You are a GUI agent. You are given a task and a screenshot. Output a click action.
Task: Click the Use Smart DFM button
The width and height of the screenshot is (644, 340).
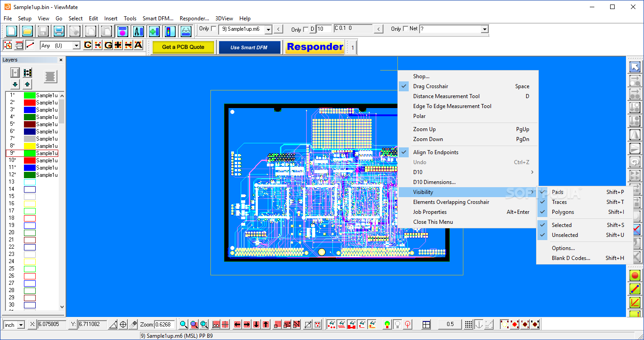click(x=249, y=47)
